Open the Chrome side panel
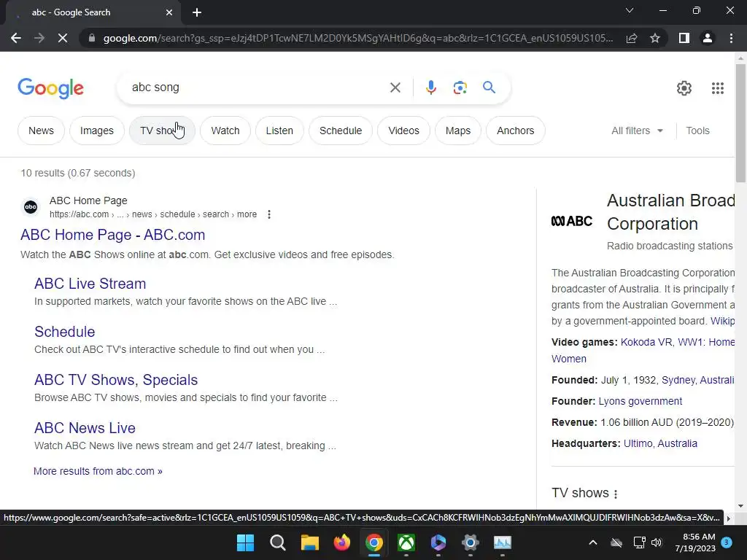 click(684, 38)
